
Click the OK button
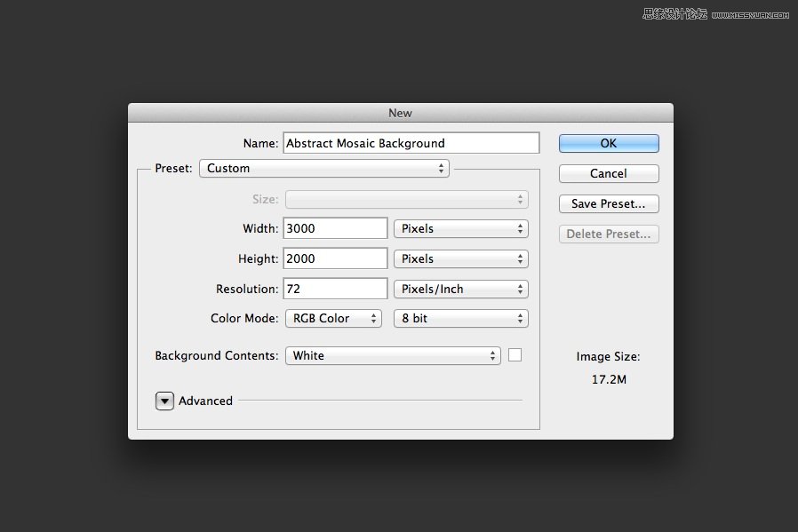(609, 143)
